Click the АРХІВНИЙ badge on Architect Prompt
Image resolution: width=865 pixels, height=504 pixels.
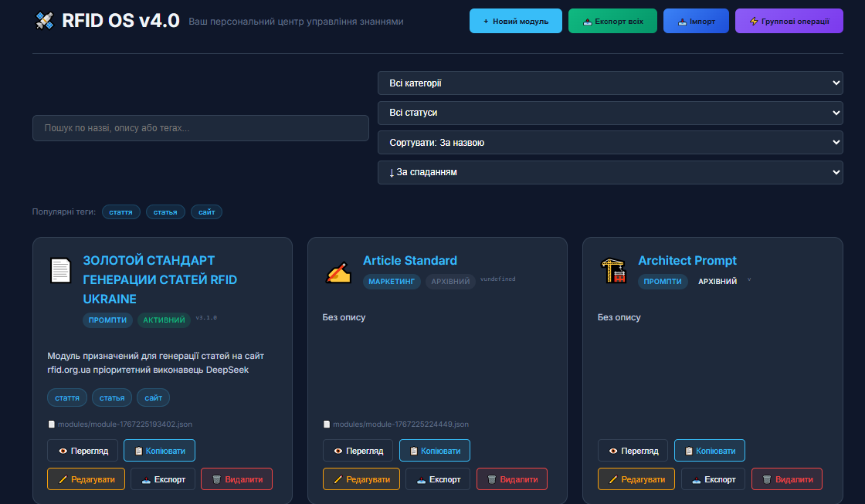point(717,281)
